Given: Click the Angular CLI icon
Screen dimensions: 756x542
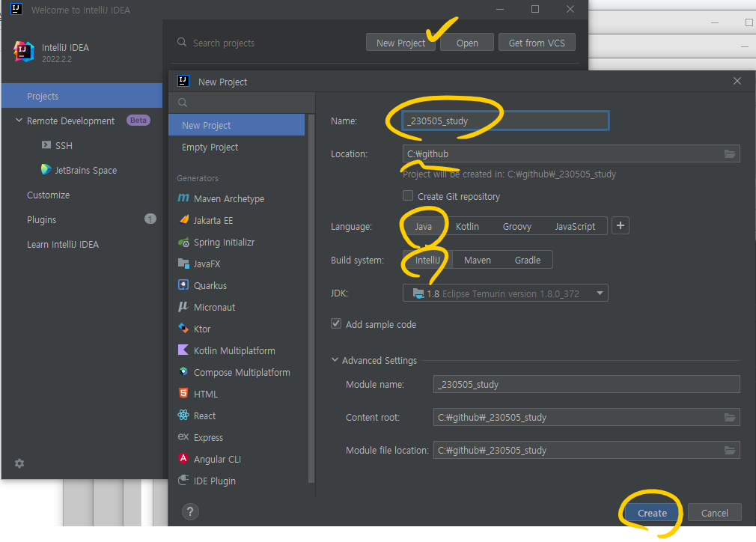Looking at the screenshot, I should (x=183, y=458).
